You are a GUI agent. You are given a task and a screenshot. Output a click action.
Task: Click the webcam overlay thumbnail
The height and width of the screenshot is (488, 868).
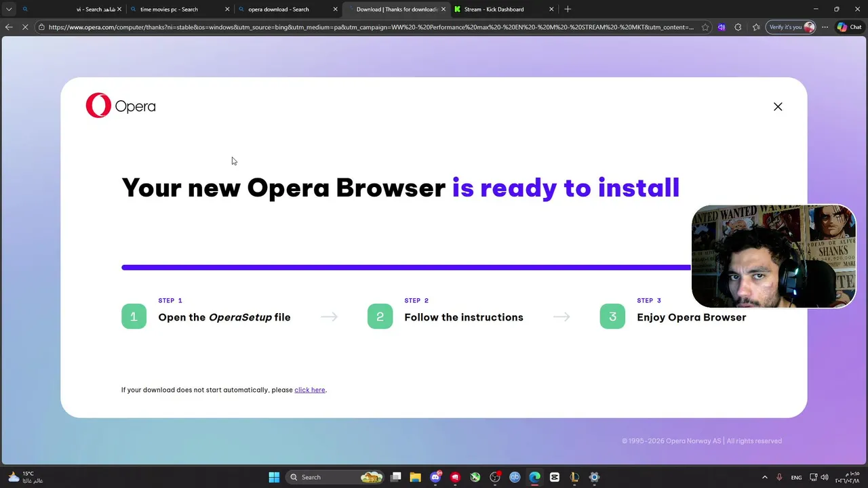[x=774, y=256]
